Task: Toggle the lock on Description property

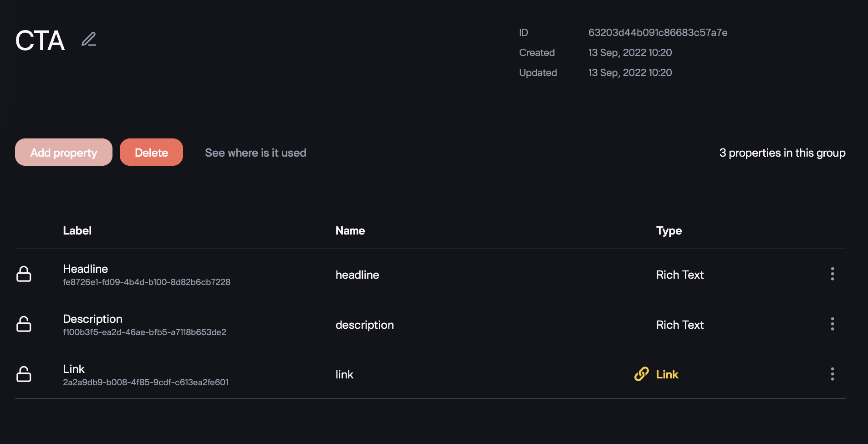Action: pyautogui.click(x=24, y=324)
